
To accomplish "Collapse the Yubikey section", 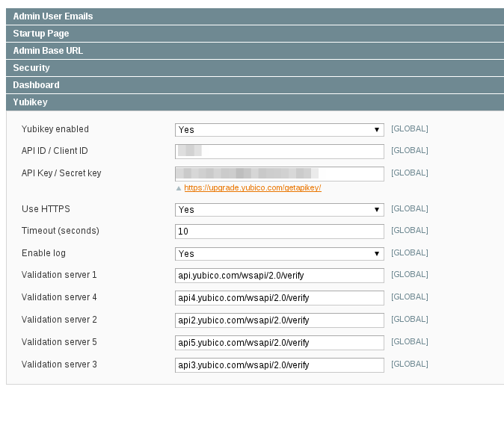I will point(31,102).
